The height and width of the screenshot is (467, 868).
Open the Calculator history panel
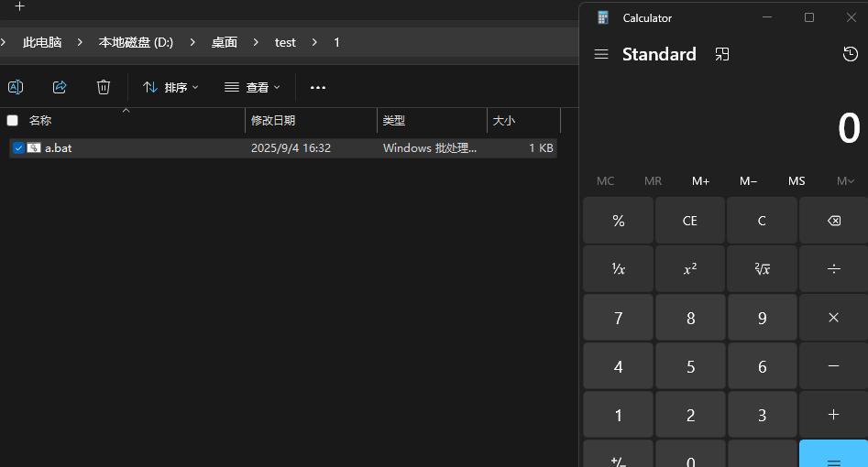pyautogui.click(x=850, y=55)
